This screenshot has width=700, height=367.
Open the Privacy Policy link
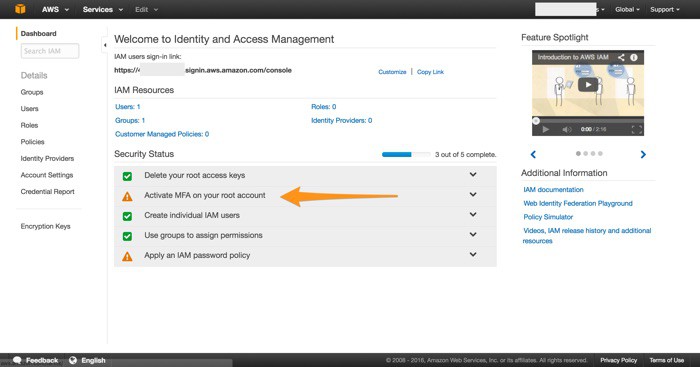click(x=618, y=360)
